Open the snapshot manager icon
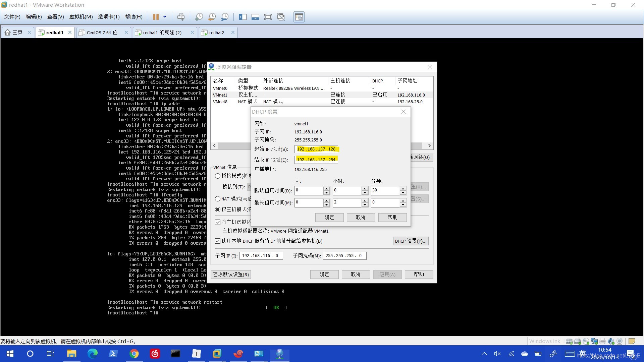Image resolution: width=644 pixels, height=362 pixels. tap(225, 17)
